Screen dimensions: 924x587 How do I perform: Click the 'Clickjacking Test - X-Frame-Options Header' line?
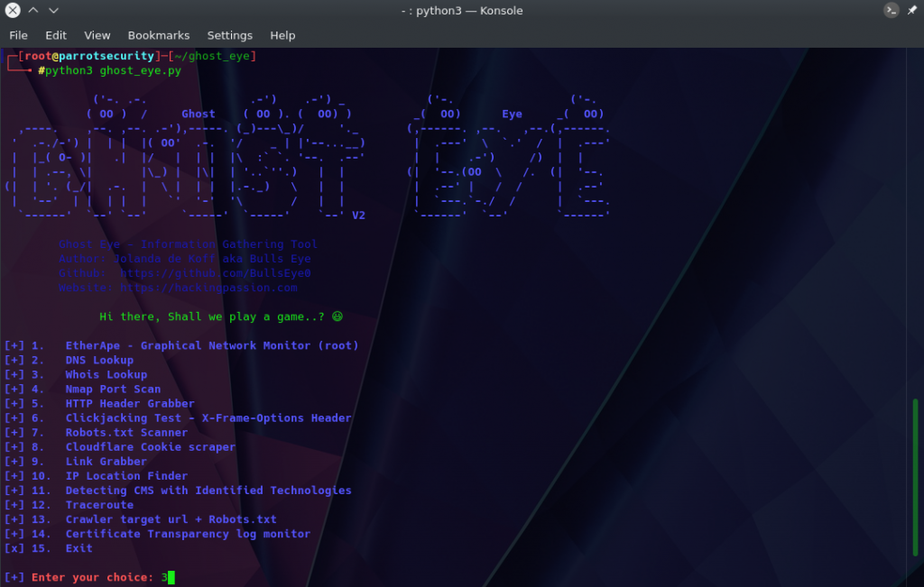(x=178, y=417)
